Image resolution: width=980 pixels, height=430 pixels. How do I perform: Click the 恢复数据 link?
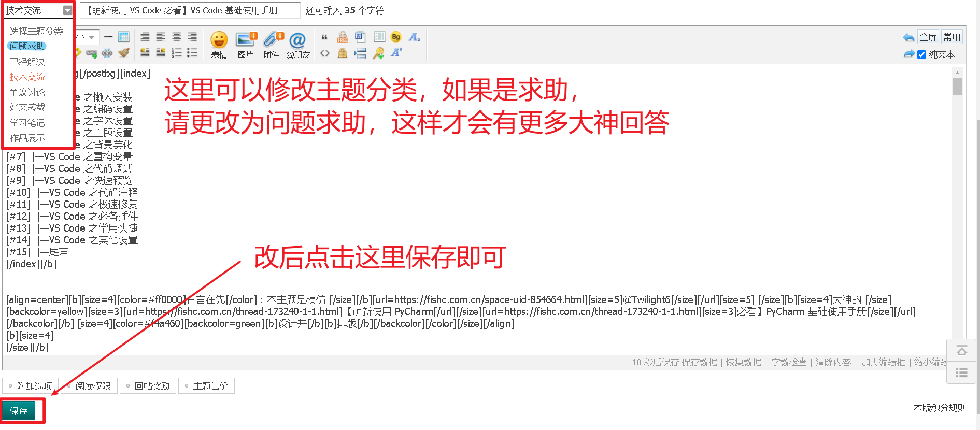pos(744,362)
